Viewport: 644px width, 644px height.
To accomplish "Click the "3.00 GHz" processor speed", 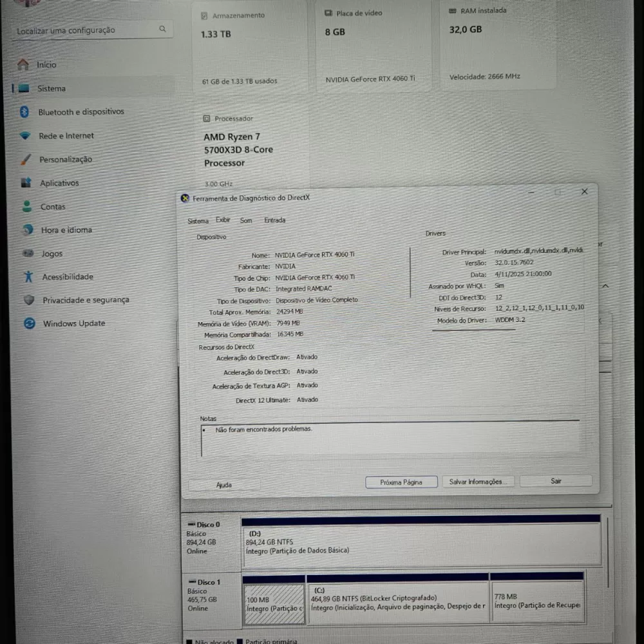I will tap(218, 184).
